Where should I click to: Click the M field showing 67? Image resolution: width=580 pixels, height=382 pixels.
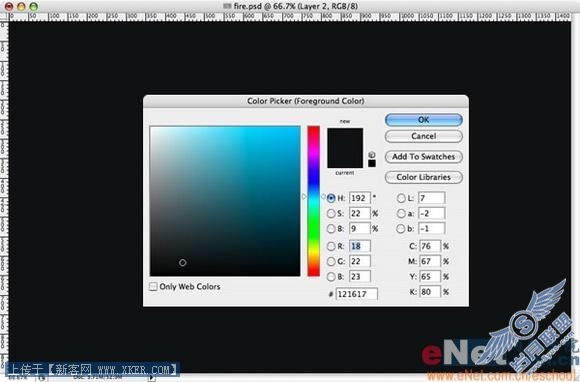(x=430, y=261)
